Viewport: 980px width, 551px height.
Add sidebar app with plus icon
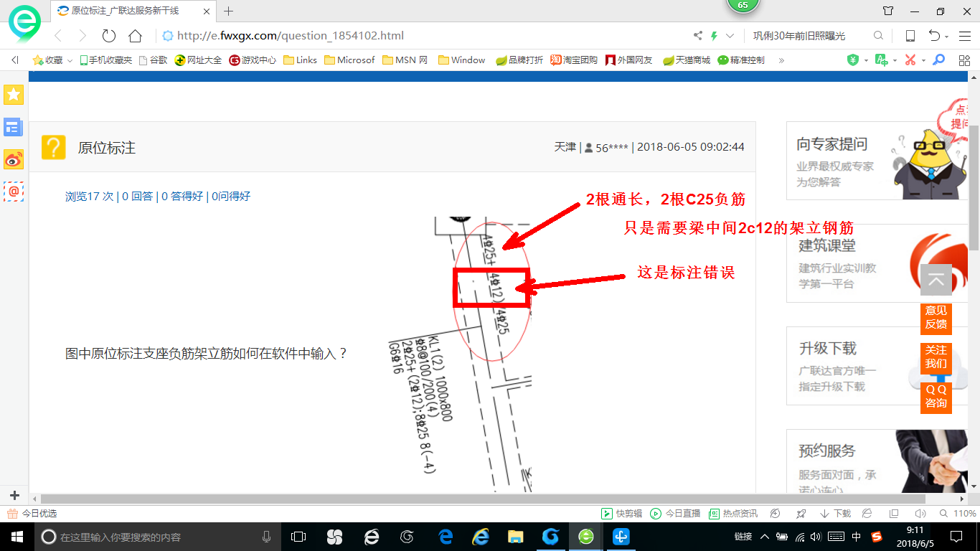pos(14,496)
